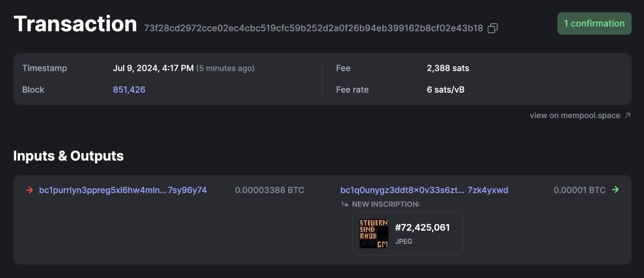Image resolution: width=644 pixels, height=278 pixels.
Task: Open block 851,426 link
Action: coord(129,90)
